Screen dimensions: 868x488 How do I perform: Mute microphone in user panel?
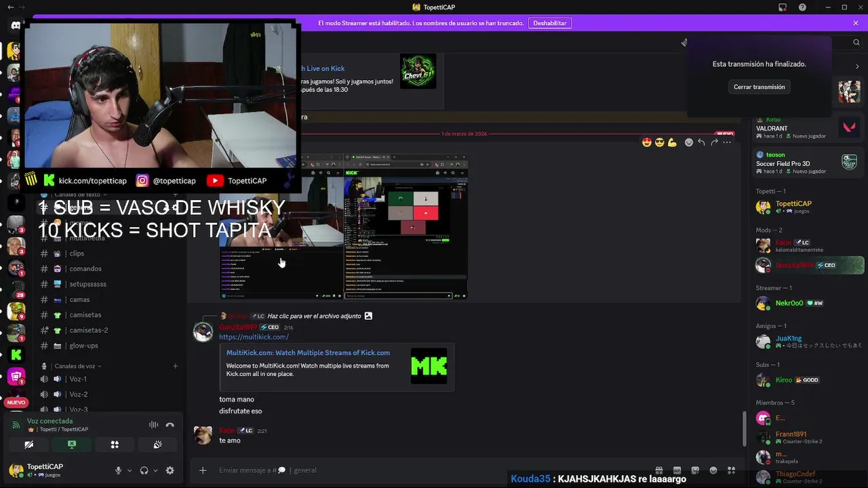click(x=118, y=470)
